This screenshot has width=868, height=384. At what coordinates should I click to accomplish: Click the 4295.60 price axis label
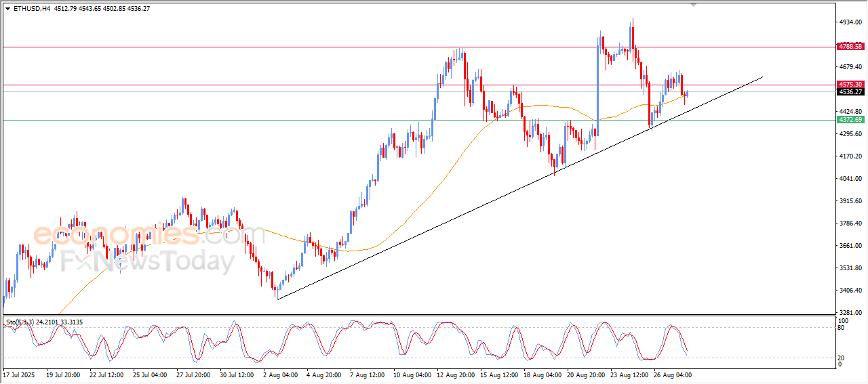pos(850,134)
